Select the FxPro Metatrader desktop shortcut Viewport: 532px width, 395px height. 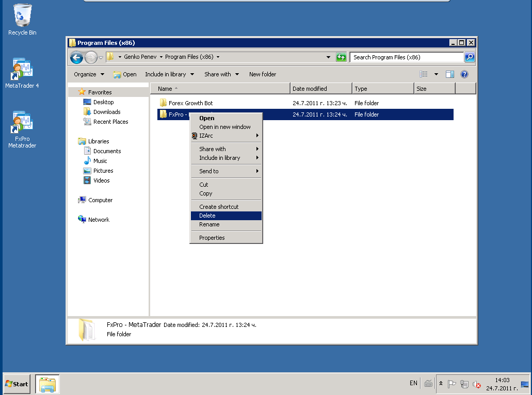(x=22, y=130)
